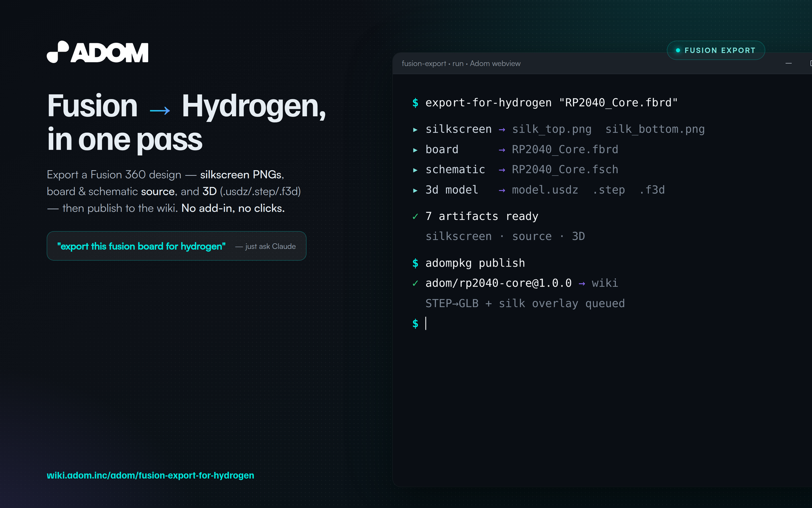Click the blue arrow in the headline
This screenshot has width=812, height=508.
coord(160,110)
